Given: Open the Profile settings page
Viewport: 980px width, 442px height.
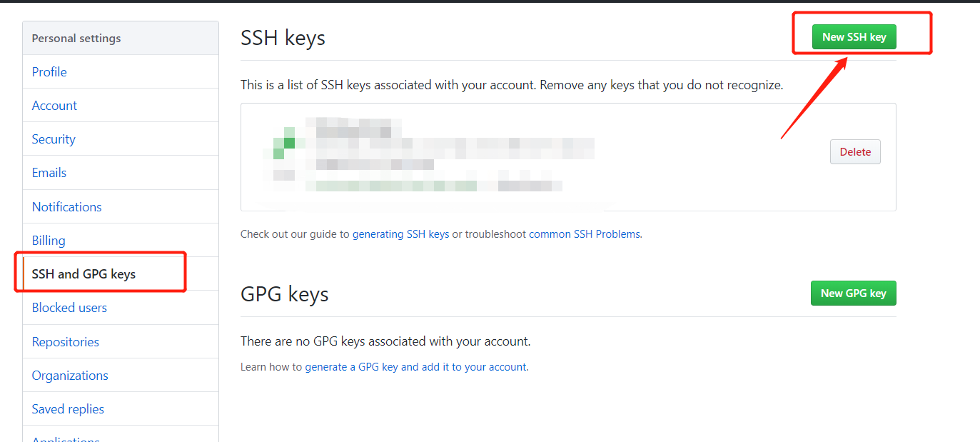Looking at the screenshot, I should point(49,72).
